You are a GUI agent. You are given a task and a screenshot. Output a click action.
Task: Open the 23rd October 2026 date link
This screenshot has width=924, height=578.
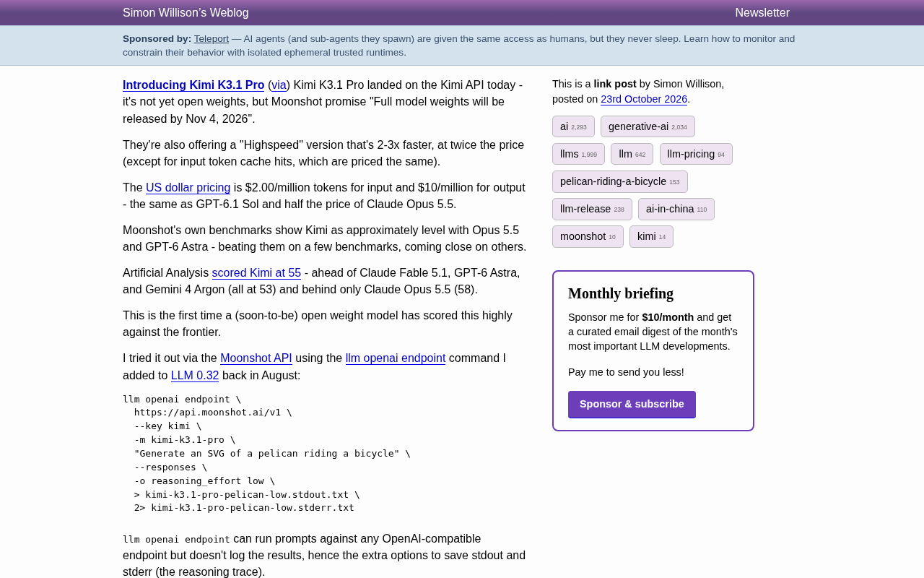[x=644, y=99]
